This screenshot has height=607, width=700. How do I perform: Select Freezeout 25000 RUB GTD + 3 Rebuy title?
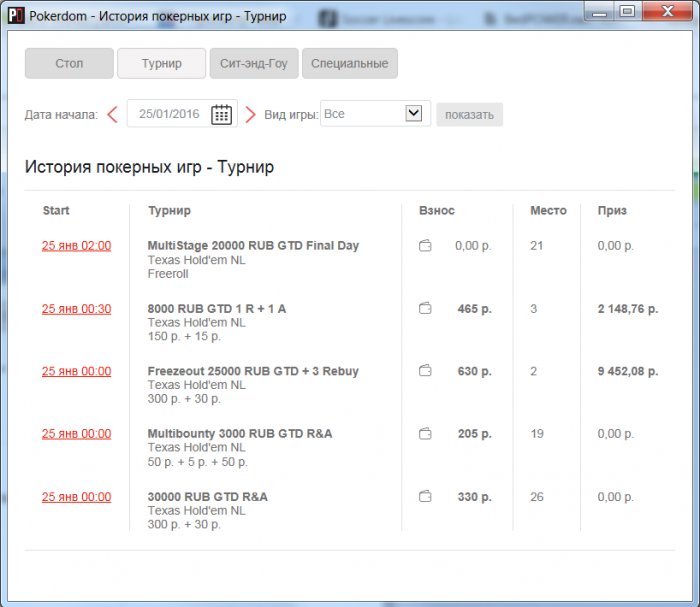click(253, 371)
